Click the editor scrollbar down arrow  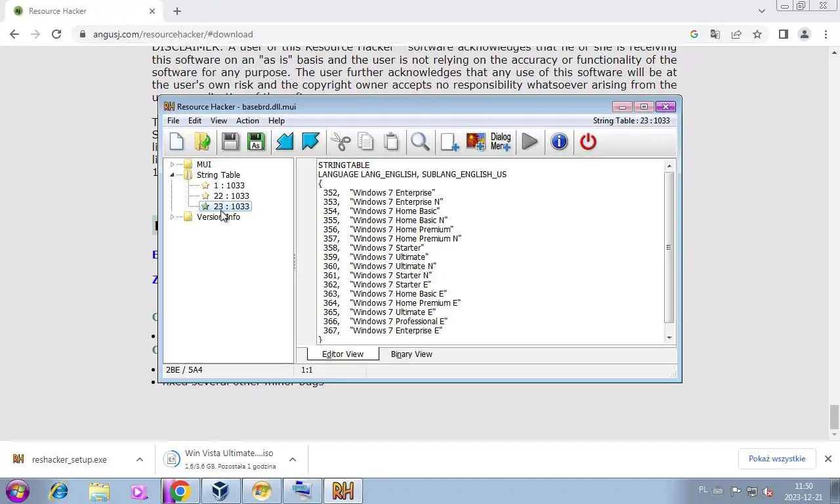(x=669, y=337)
